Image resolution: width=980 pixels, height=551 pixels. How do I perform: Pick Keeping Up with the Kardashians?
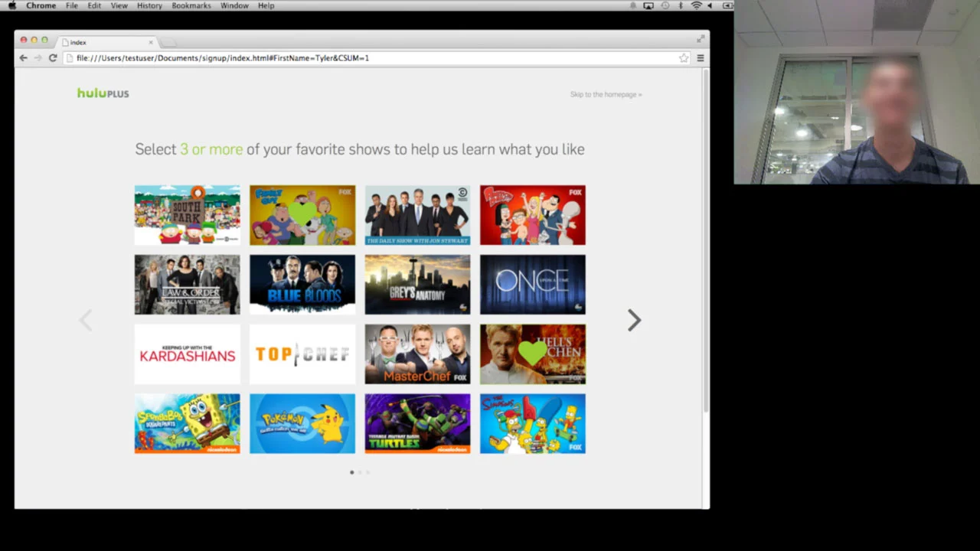coord(187,354)
